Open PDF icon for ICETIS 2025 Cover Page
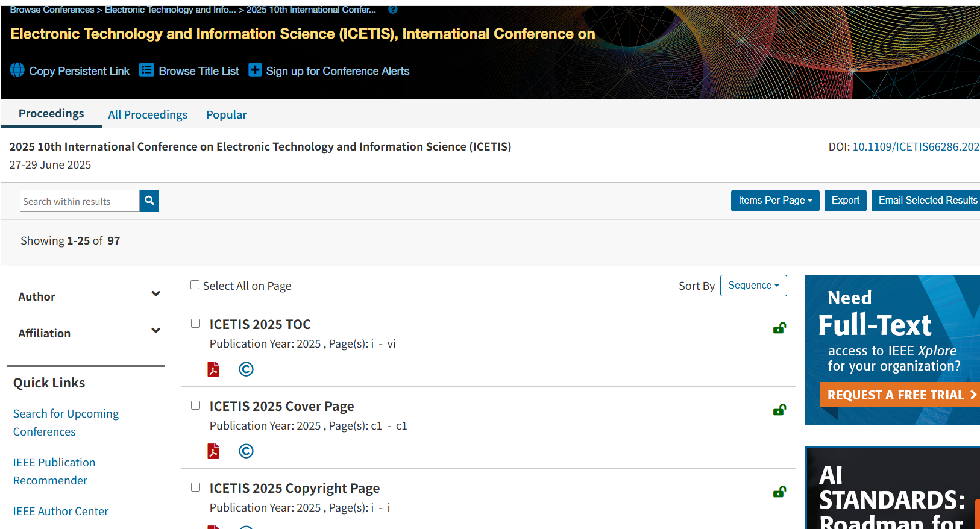Screen dimensions: 980x529 click(x=213, y=451)
